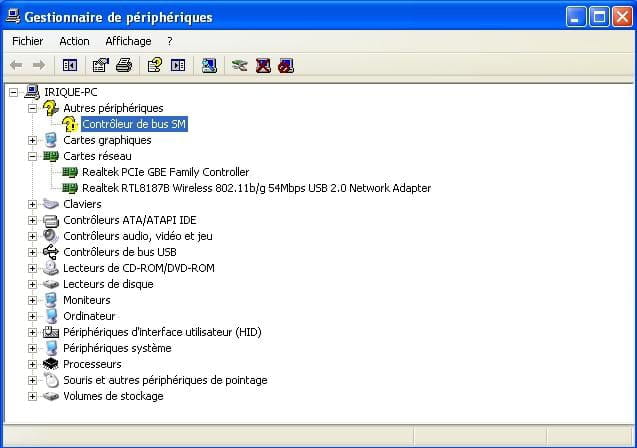Collapse the Autres périphériques category
The image size is (637, 448).
(32, 108)
